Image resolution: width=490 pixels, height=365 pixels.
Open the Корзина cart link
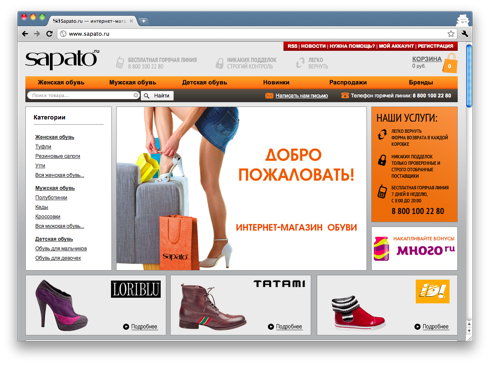coord(427,59)
